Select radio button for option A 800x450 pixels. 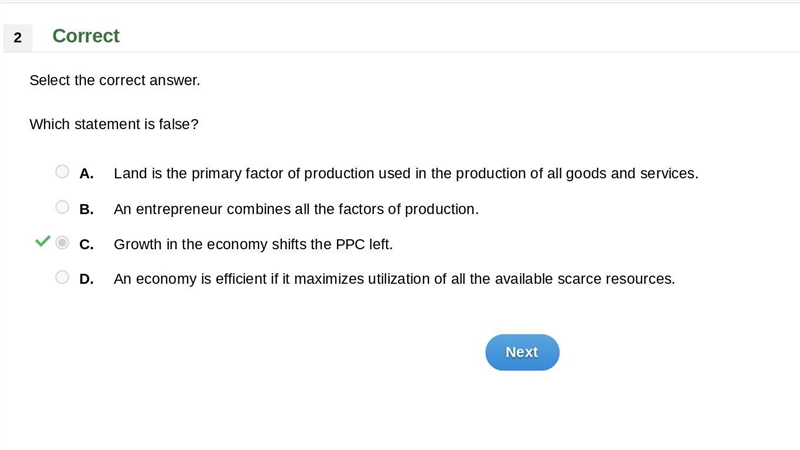(x=62, y=171)
